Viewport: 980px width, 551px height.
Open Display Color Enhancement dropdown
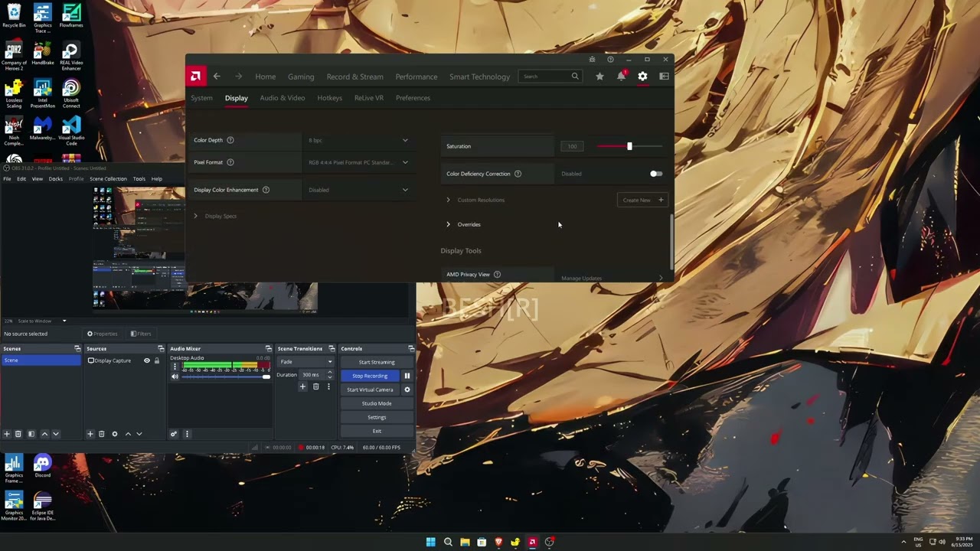358,190
